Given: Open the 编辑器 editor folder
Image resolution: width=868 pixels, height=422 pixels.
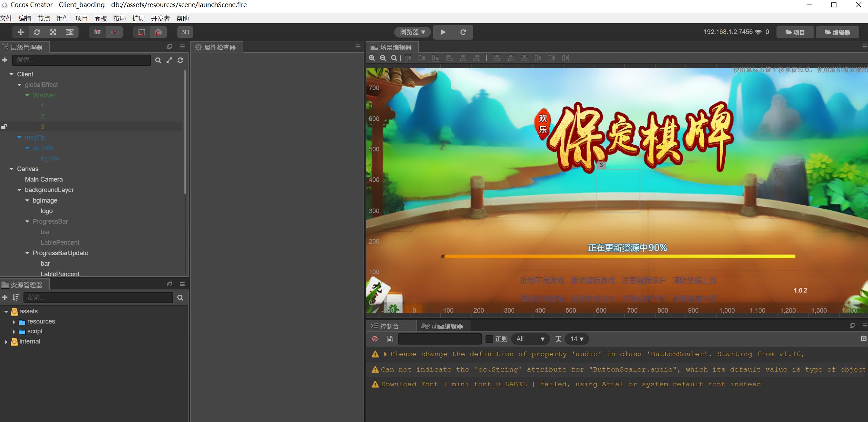Looking at the screenshot, I should tap(837, 32).
